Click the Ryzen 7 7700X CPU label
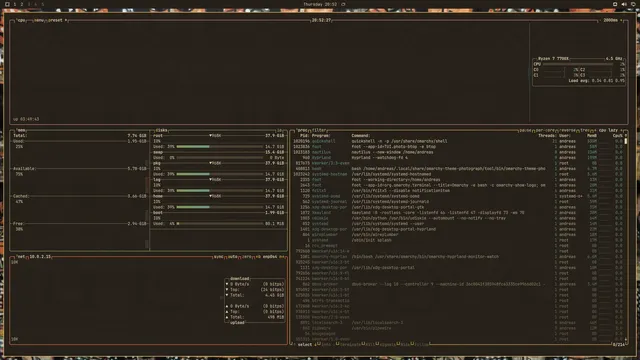 coord(553,59)
